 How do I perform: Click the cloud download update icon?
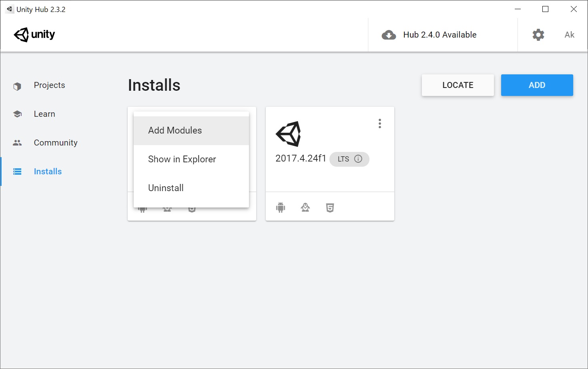[389, 35]
